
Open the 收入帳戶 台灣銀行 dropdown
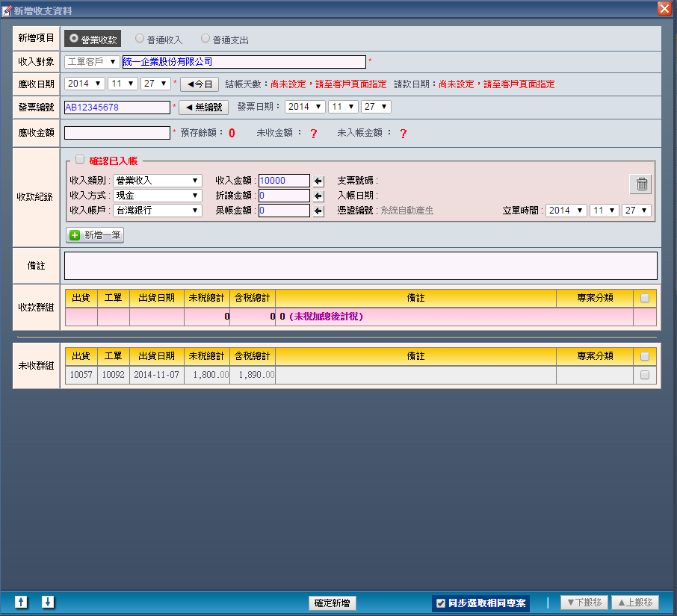[x=158, y=211]
